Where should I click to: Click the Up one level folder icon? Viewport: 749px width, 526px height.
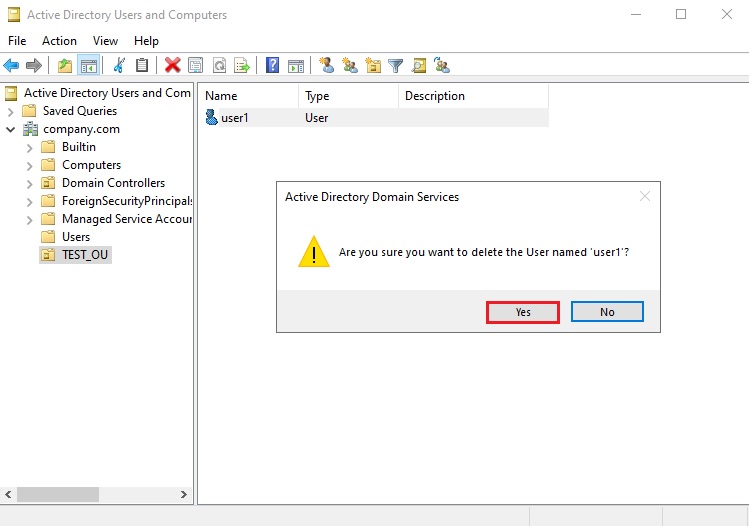pyautogui.click(x=65, y=66)
